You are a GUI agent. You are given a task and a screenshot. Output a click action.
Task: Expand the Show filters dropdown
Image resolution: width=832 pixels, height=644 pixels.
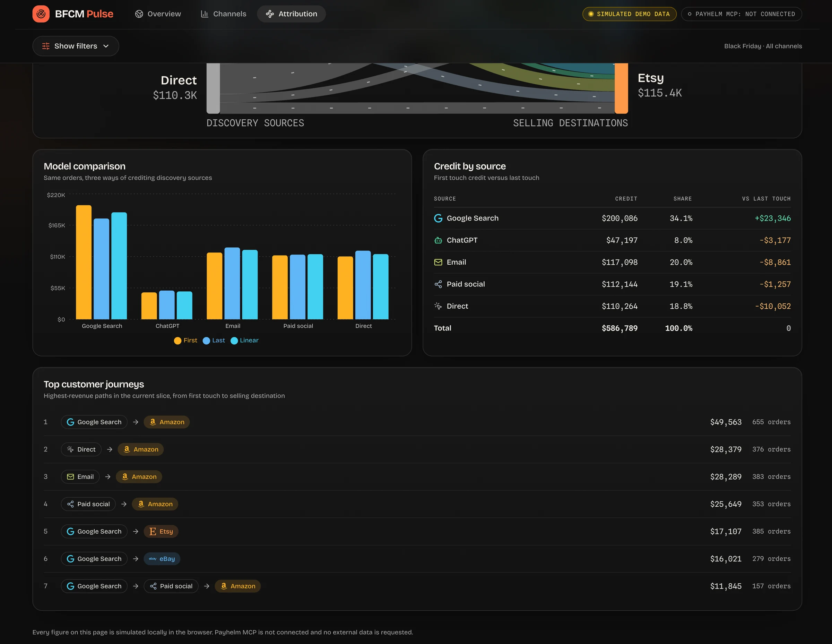tap(76, 46)
